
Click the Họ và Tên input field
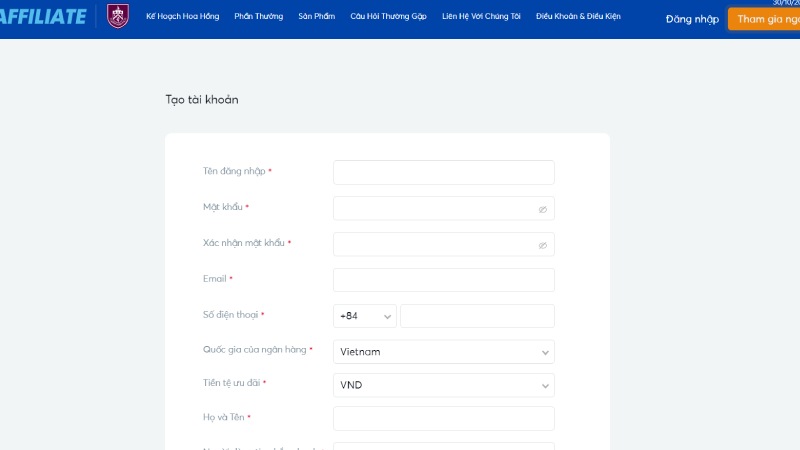(443, 418)
